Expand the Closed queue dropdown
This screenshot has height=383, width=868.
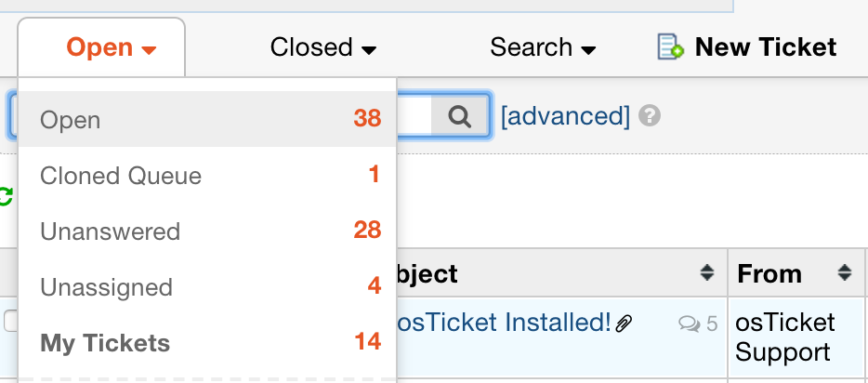tap(322, 47)
